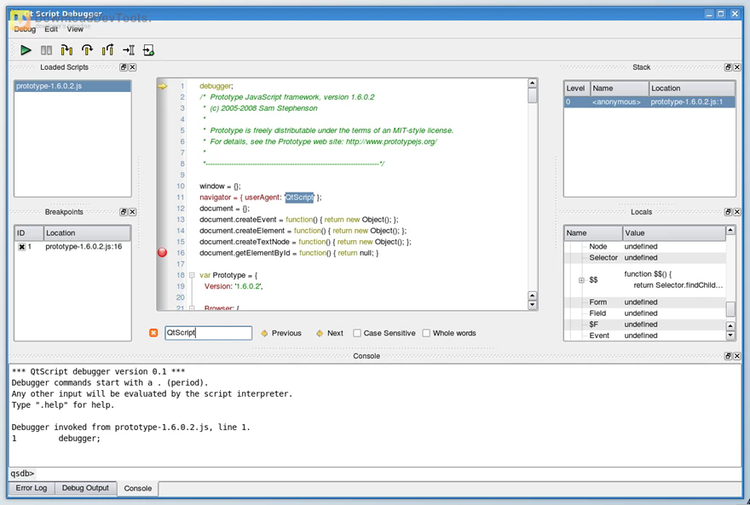Click the Step Over toolbar icon
The height and width of the screenshot is (505, 750).
[87, 50]
